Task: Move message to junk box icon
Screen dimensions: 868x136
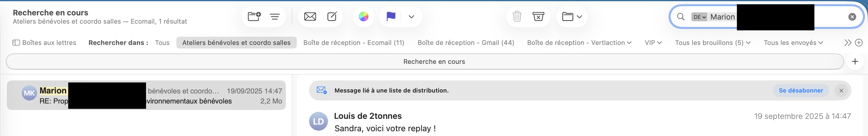Action: pyautogui.click(x=538, y=17)
